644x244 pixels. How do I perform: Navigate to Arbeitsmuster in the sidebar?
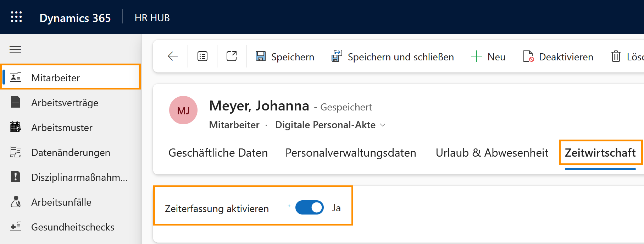tap(62, 128)
